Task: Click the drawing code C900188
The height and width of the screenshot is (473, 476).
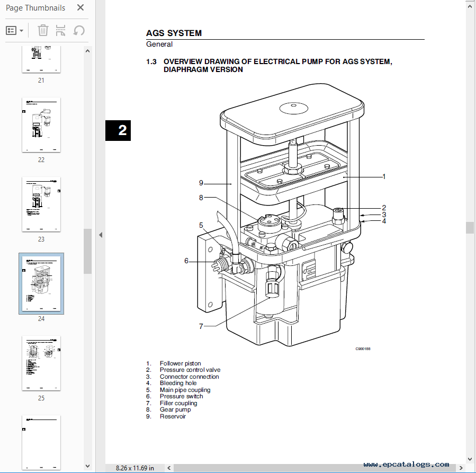Action: pos(363,349)
